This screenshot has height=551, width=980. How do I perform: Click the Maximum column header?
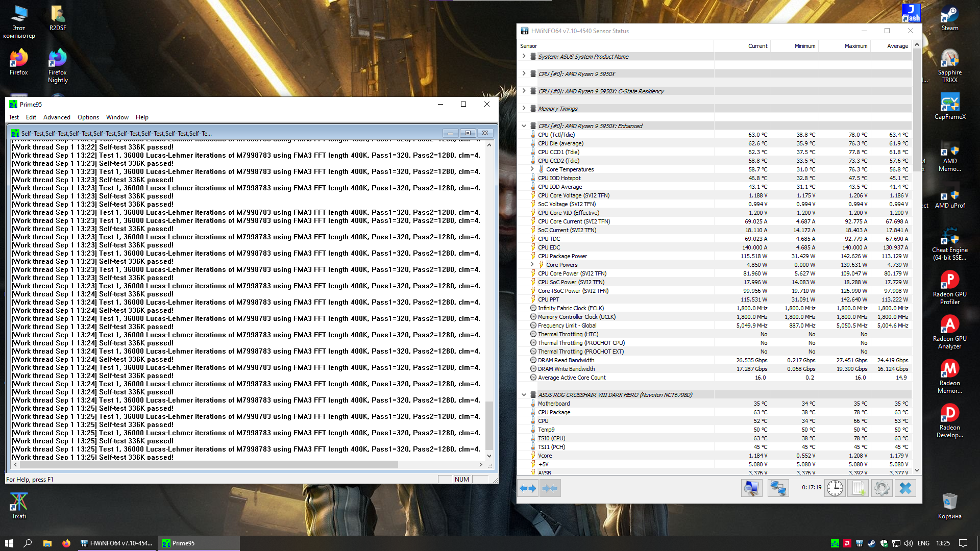pos(855,46)
